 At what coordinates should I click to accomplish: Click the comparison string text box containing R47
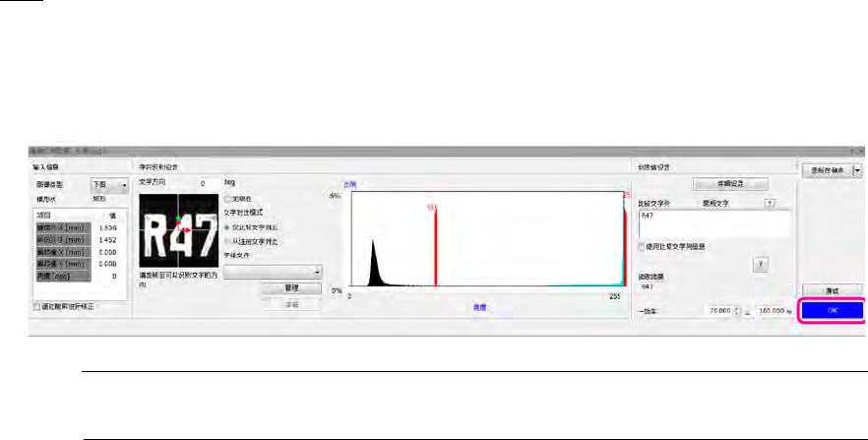click(714, 224)
